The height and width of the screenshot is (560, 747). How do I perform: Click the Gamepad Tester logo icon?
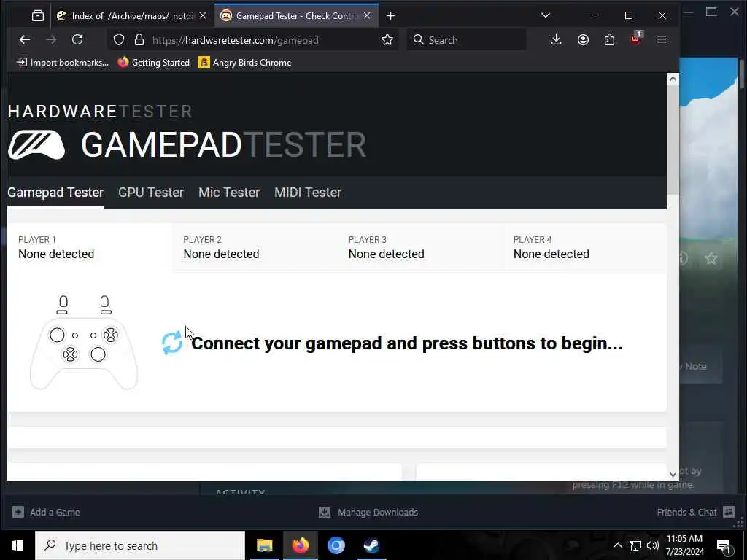[x=36, y=145]
